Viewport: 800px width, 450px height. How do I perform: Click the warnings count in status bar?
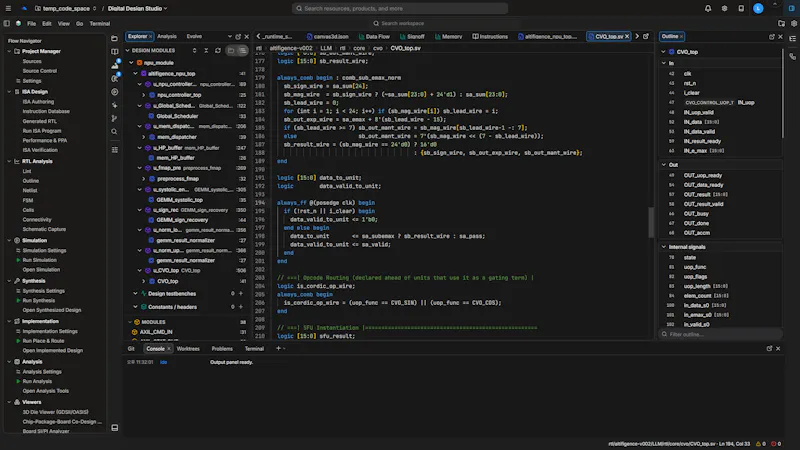click(761, 444)
